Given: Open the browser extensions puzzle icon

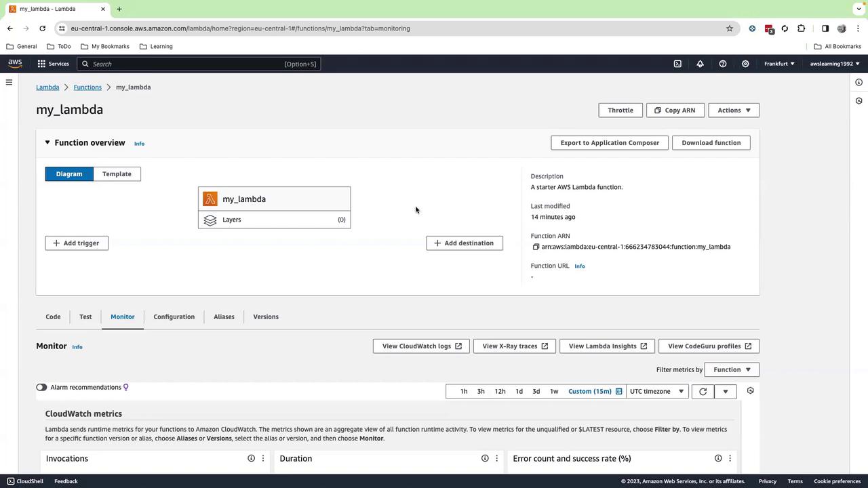Looking at the screenshot, I should (x=802, y=28).
